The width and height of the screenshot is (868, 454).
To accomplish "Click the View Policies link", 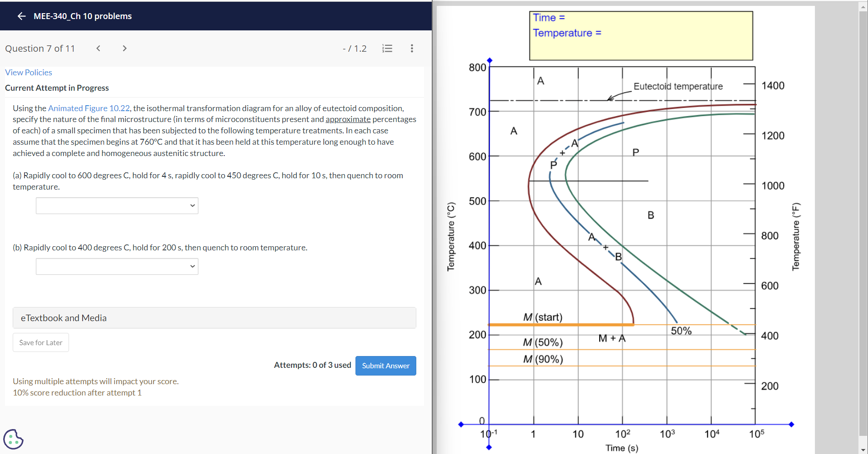I will [28, 72].
